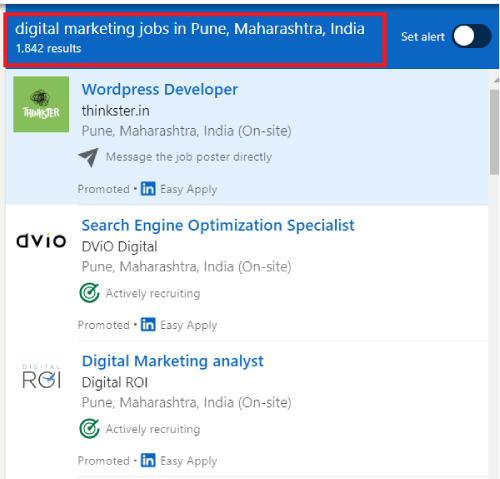Click 'Actively recruiting' text under DViO Digital
Image resolution: width=500 pixels, height=479 pixels.
pyautogui.click(x=153, y=293)
